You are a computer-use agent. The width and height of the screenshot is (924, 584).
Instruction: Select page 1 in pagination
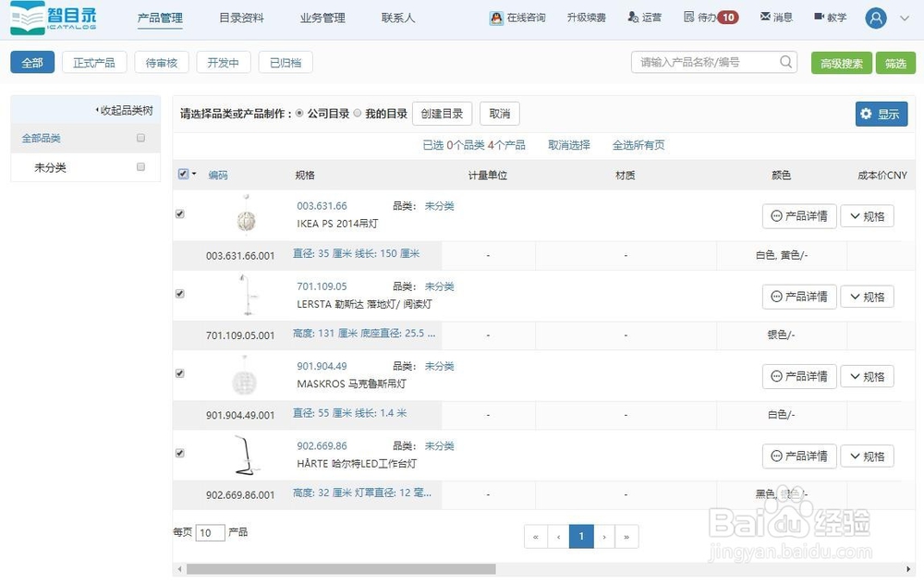coord(581,536)
